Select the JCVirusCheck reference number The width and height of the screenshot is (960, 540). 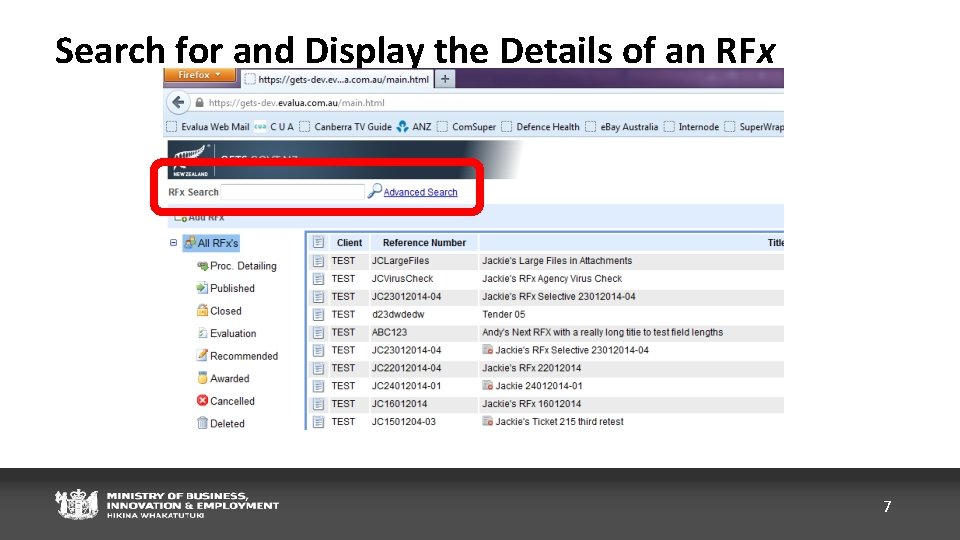pos(402,279)
